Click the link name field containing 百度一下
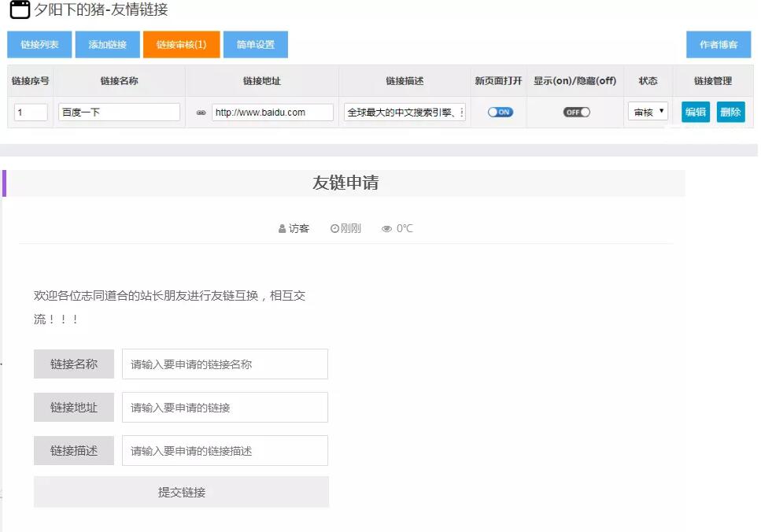The image size is (761, 532). pyautogui.click(x=120, y=112)
